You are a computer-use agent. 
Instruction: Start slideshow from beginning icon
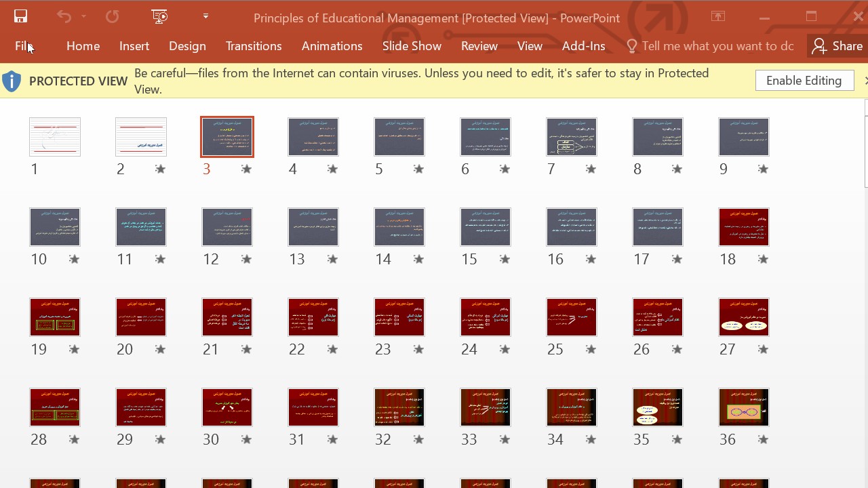159,17
